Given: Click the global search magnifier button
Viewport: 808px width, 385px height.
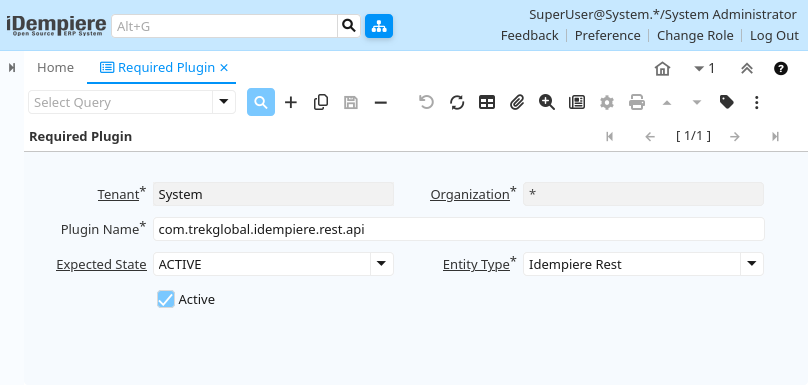Looking at the screenshot, I should [349, 26].
